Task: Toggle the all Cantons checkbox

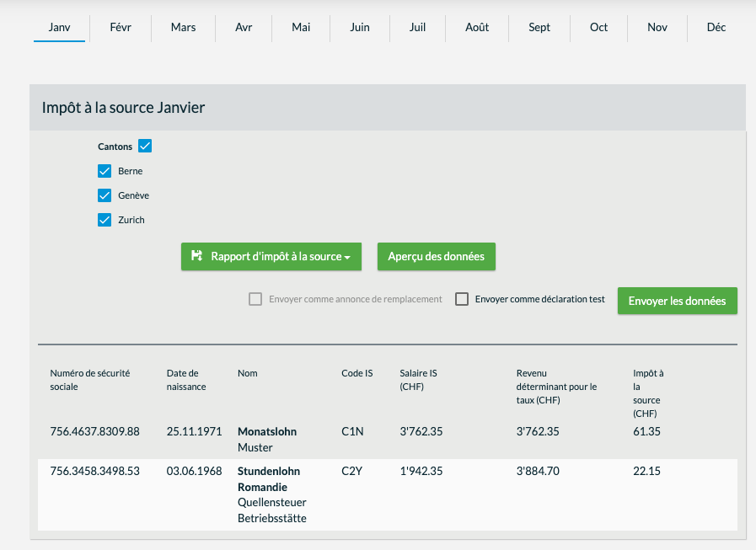Action: [x=145, y=146]
